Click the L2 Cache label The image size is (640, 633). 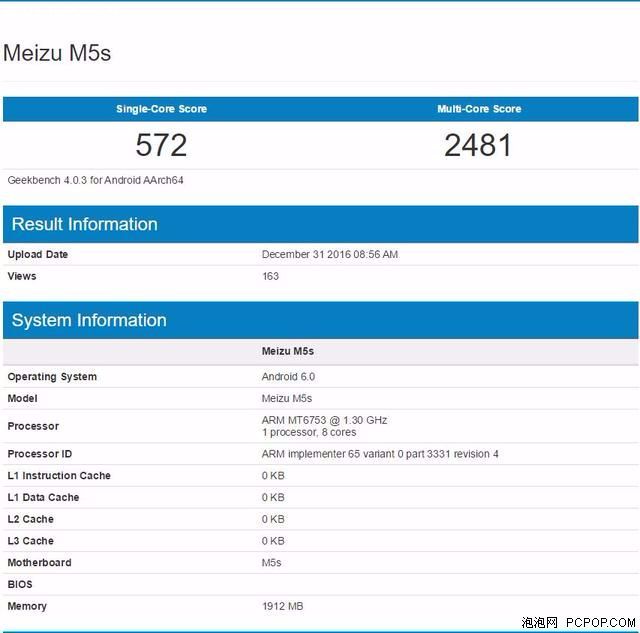pyautogui.click(x=31, y=519)
